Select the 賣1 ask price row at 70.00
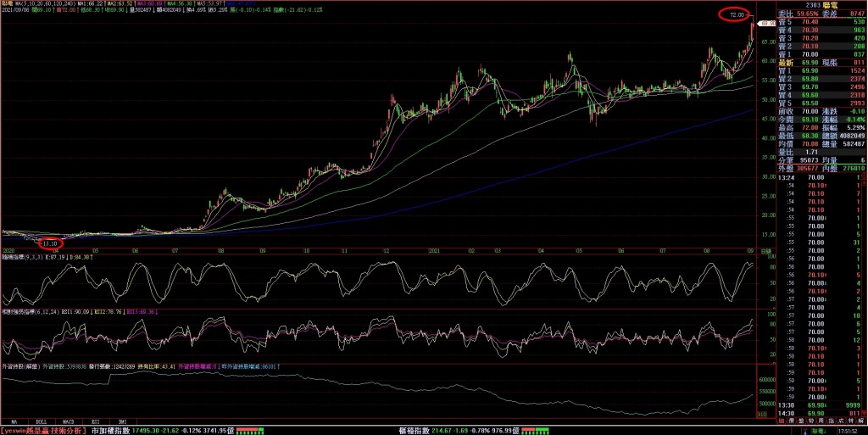This screenshot has width=868, height=435. 812,53
